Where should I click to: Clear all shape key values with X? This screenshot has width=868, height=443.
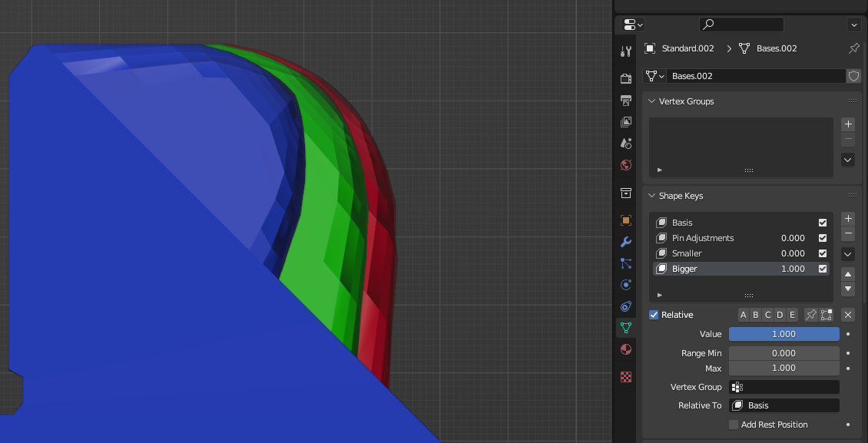[848, 315]
